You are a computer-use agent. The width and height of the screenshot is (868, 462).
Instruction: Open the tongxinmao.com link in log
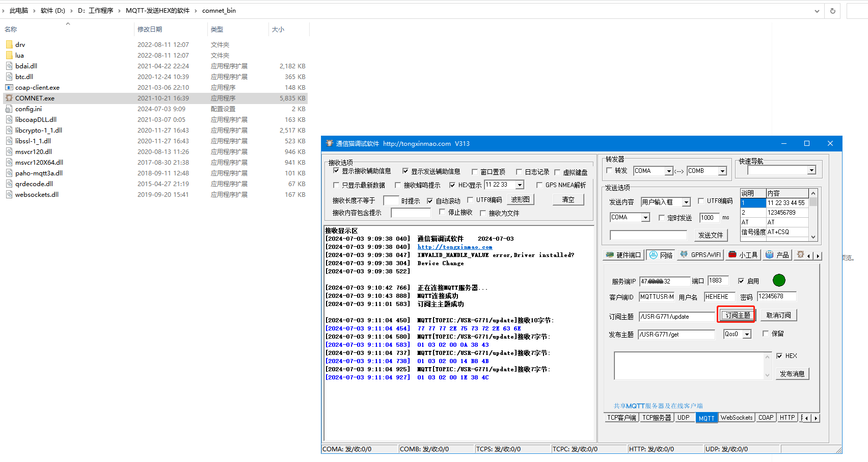[x=455, y=247]
